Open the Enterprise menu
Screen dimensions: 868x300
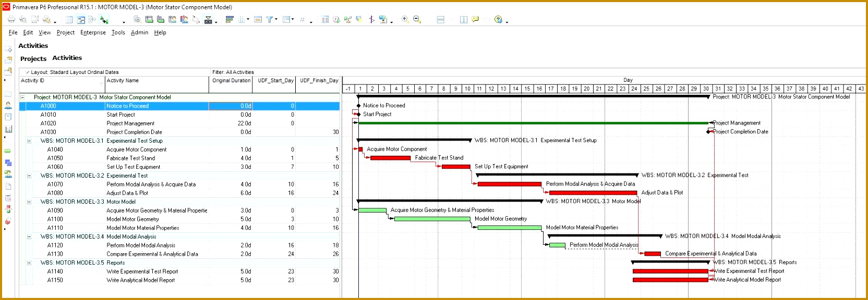(x=93, y=32)
